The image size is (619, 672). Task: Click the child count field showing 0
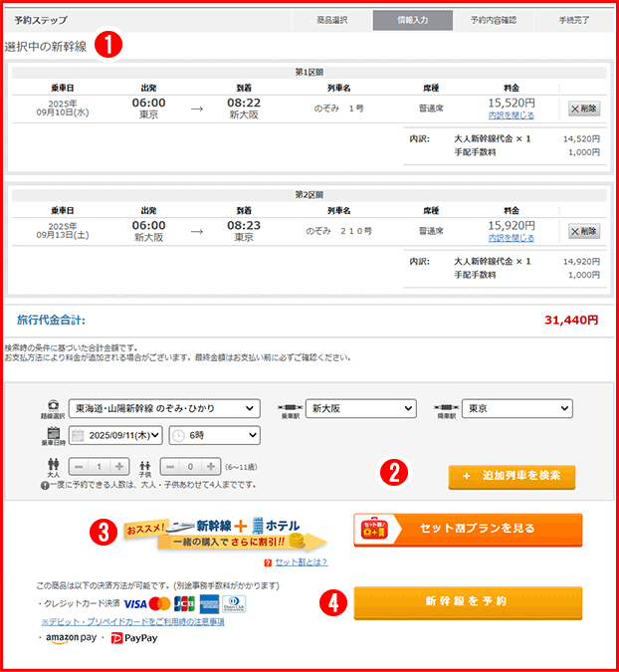click(x=191, y=467)
